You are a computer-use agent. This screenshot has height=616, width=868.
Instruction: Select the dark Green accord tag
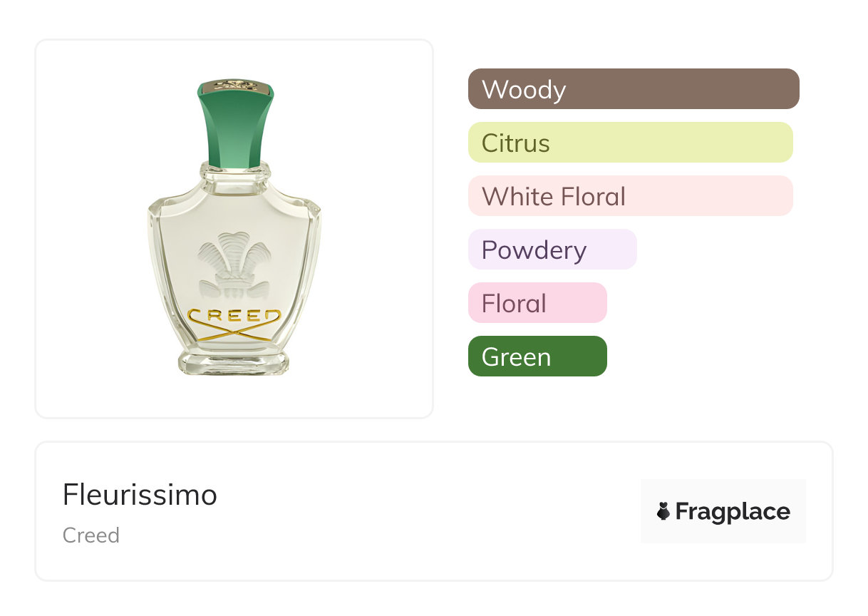537,356
